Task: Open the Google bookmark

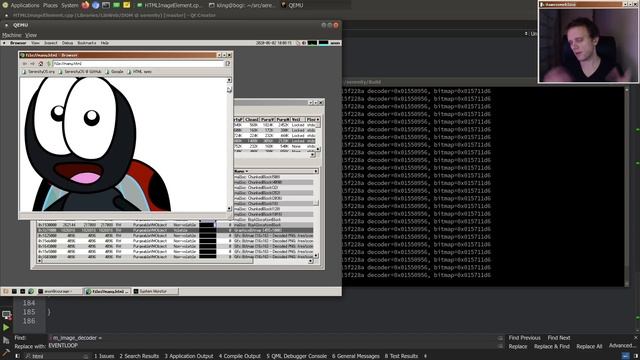Action: coord(114,71)
